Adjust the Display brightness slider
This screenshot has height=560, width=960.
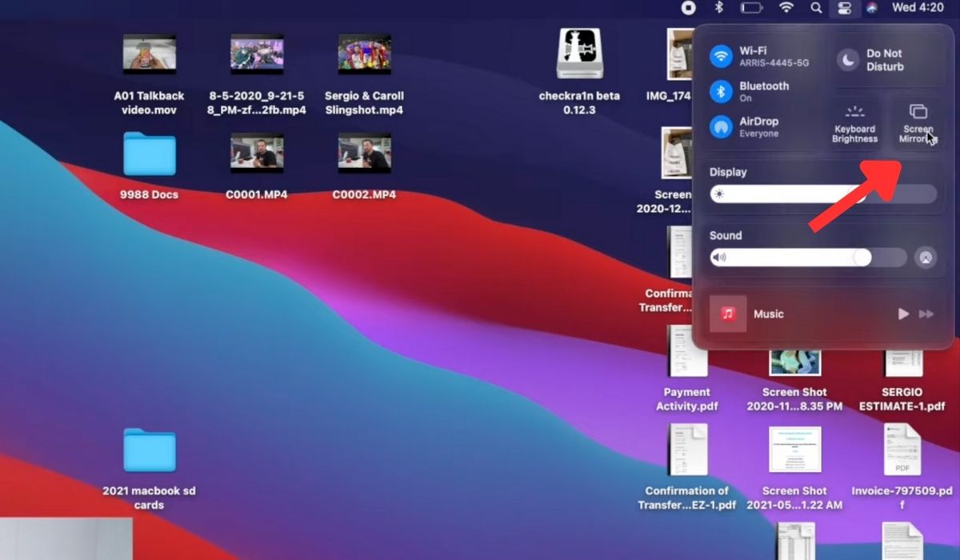point(800,194)
